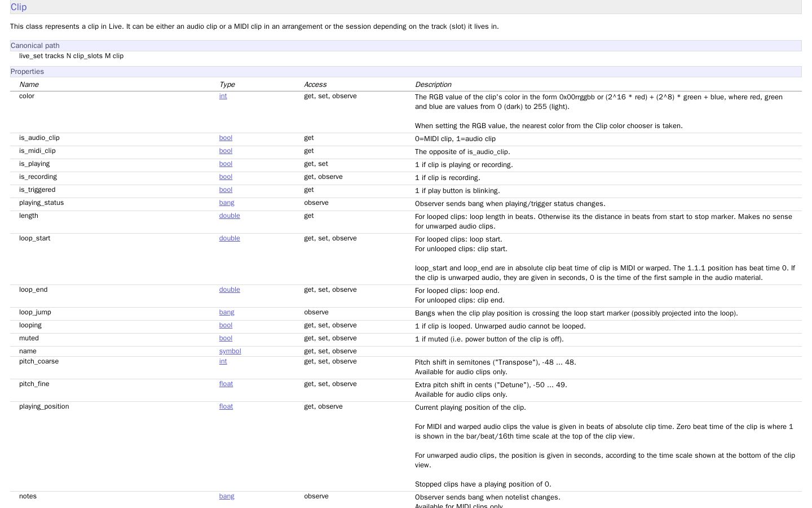Click the bool link for looping
Viewport: 812px width, 508px height.
pos(226,325)
